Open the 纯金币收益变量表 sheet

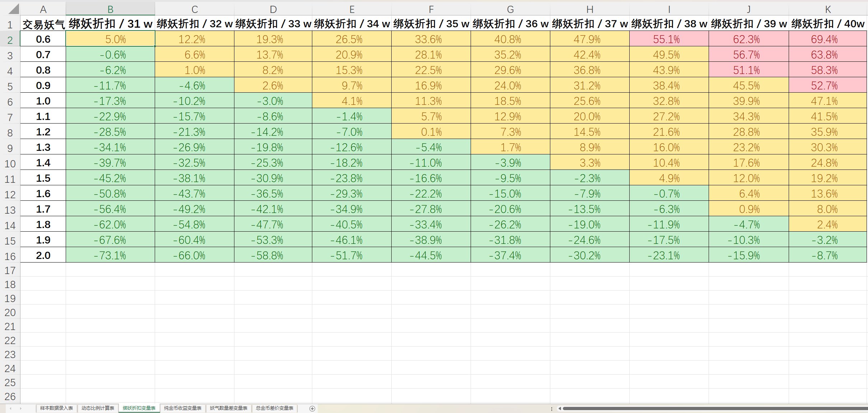pyautogui.click(x=183, y=408)
